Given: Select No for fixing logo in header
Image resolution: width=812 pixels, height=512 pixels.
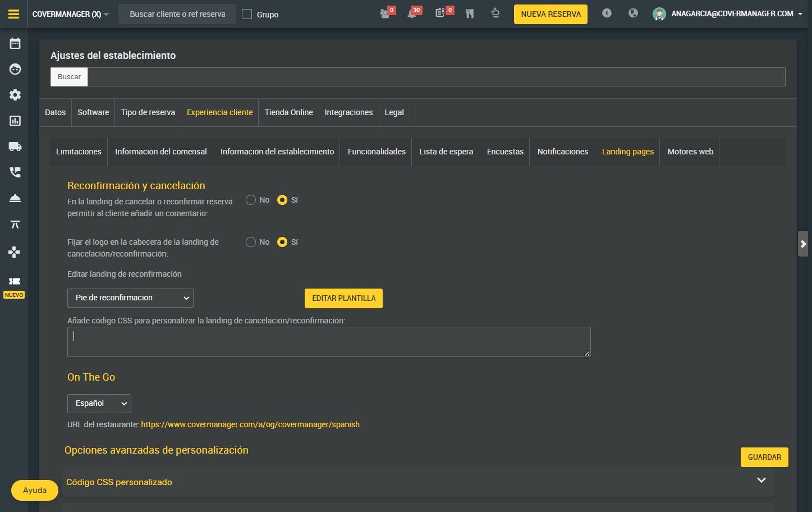Looking at the screenshot, I should click(251, 242).
